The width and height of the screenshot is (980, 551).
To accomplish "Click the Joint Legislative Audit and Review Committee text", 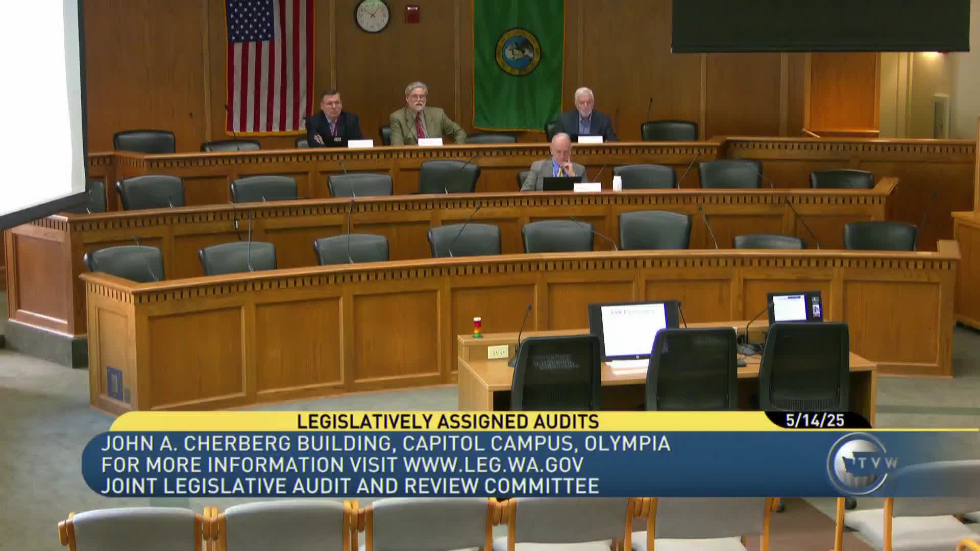I will tap(350, 486).
